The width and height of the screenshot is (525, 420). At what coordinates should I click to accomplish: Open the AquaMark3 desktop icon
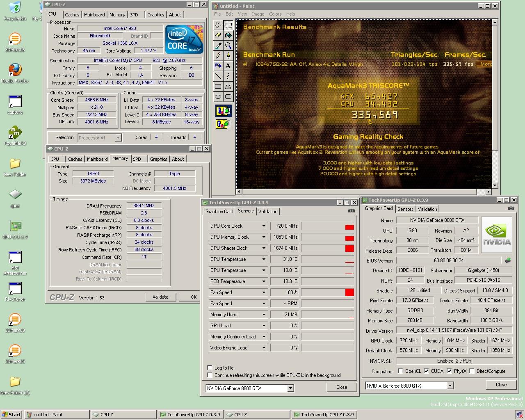[x=15, y=135]
